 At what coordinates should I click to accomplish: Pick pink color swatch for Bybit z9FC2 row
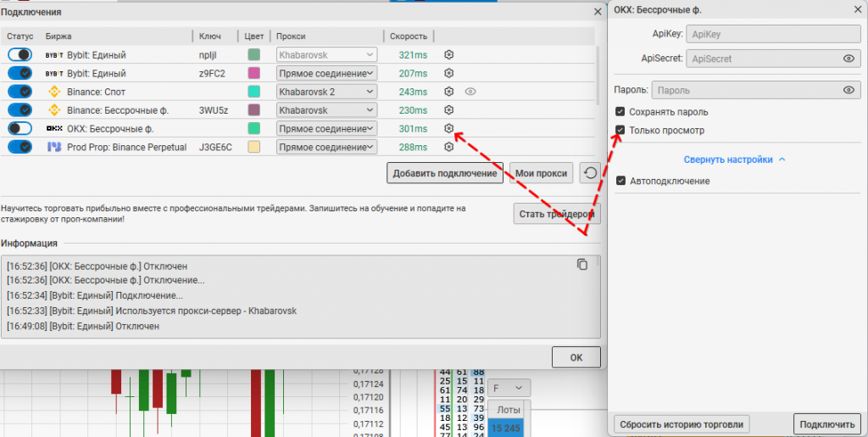click(x=254, y=73)
